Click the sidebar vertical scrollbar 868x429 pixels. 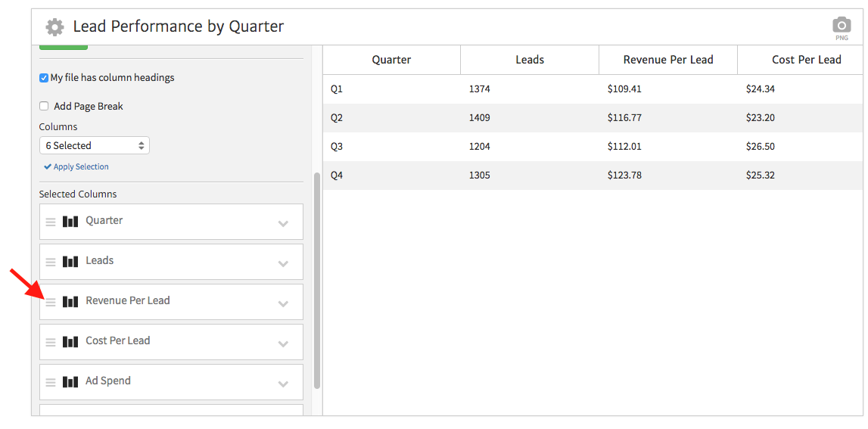[x=317, y=280]
